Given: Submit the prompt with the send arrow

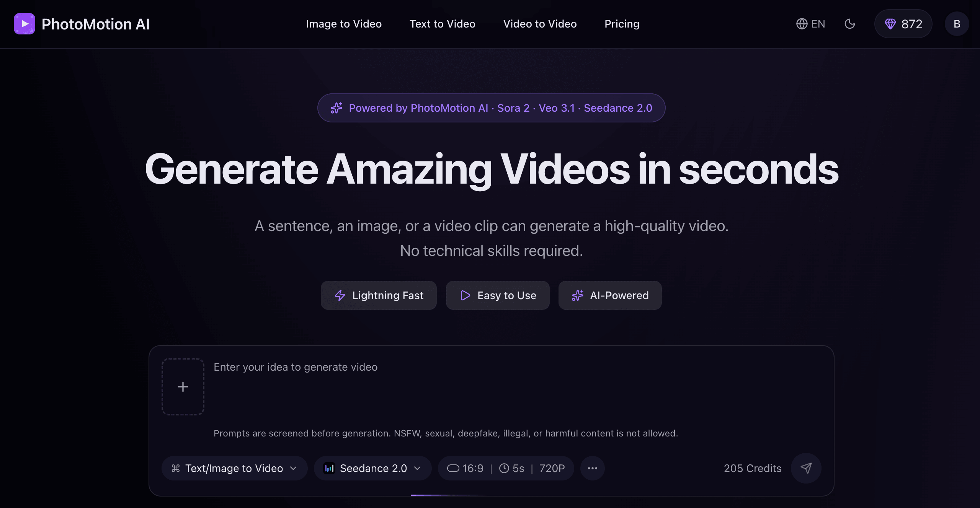Looking at the screenshot, I should [806, 468].
